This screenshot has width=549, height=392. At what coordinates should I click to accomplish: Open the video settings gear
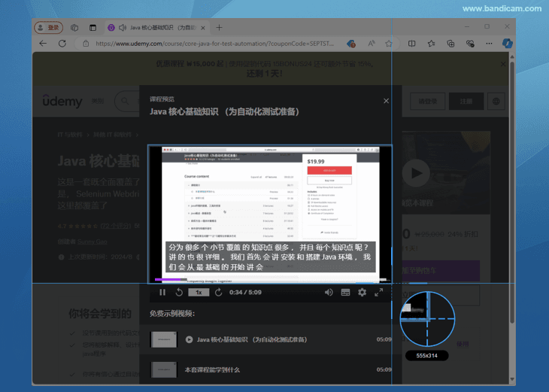[x=362, y=292]
